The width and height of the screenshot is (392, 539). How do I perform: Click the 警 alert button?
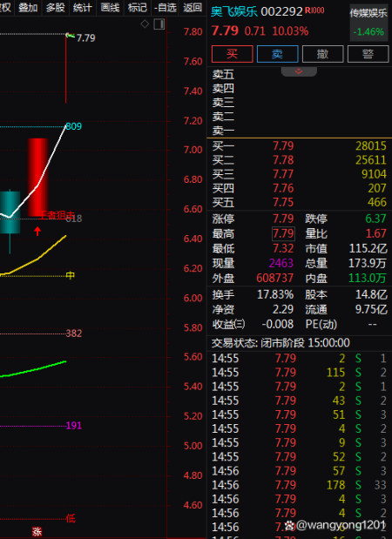click(368, 54)
